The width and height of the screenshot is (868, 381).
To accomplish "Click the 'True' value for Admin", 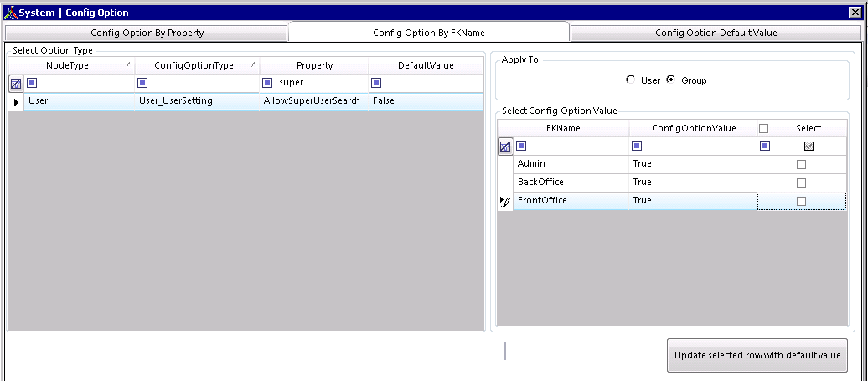I will click(x=693, y=164).
